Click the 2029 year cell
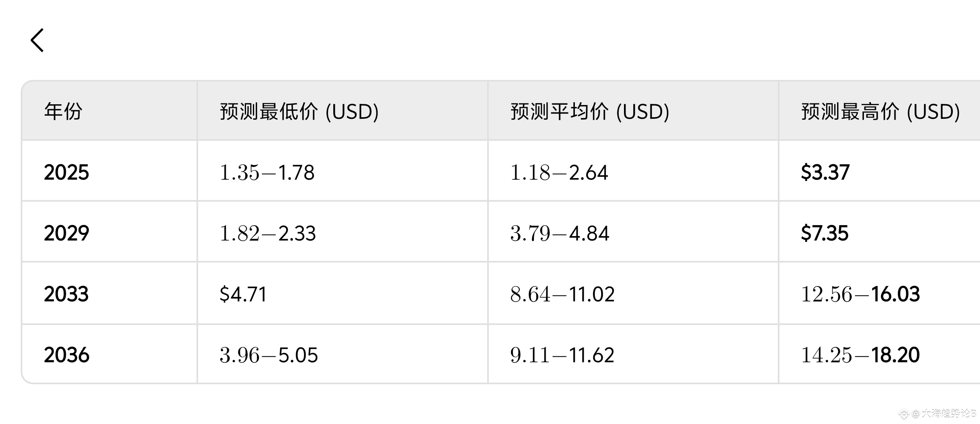This screenshot has height=424, width=980. click(67, 233)
